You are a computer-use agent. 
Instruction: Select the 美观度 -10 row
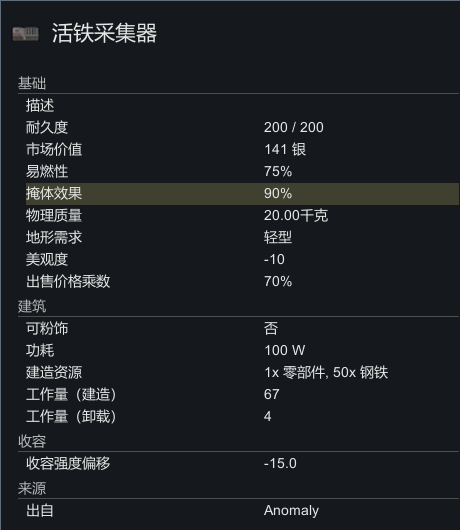pyautogui.click(x=242, y=260)
